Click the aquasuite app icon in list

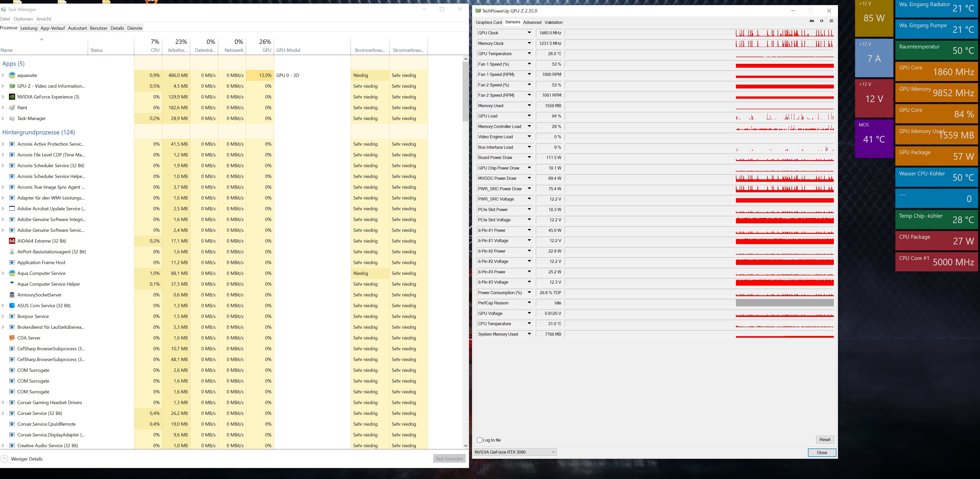(x=12, y=75)
